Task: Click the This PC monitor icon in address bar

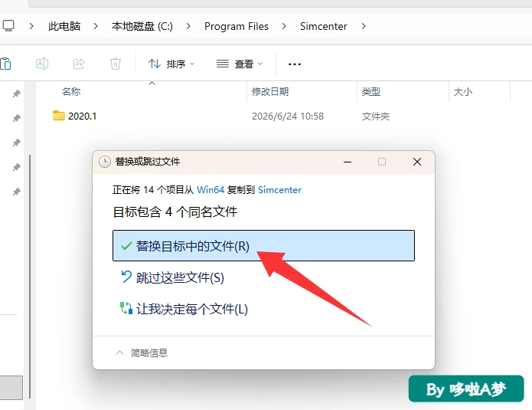Action: (x=8, y=26)
